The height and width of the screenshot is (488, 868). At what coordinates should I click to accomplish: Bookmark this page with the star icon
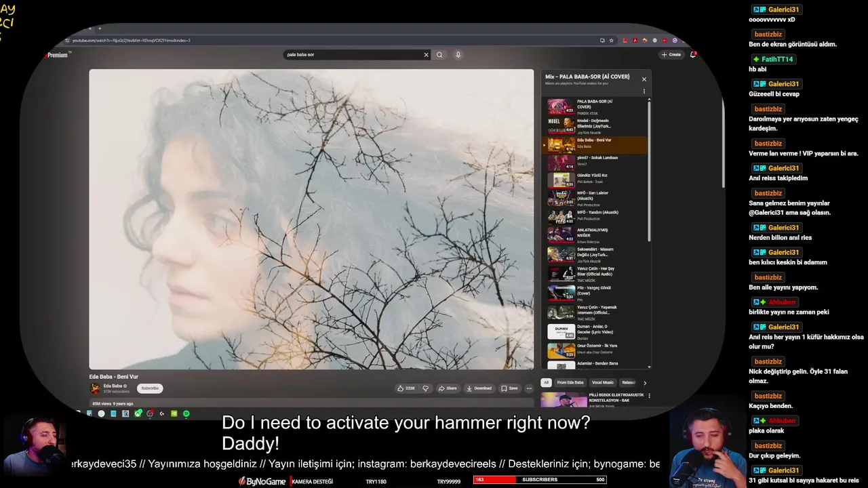(611, 41)
